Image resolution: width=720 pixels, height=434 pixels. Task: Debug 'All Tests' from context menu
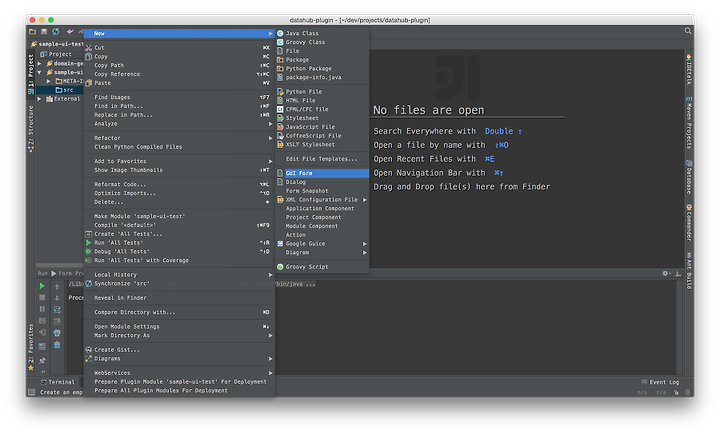pyautogui.click(x=179, y=251)
